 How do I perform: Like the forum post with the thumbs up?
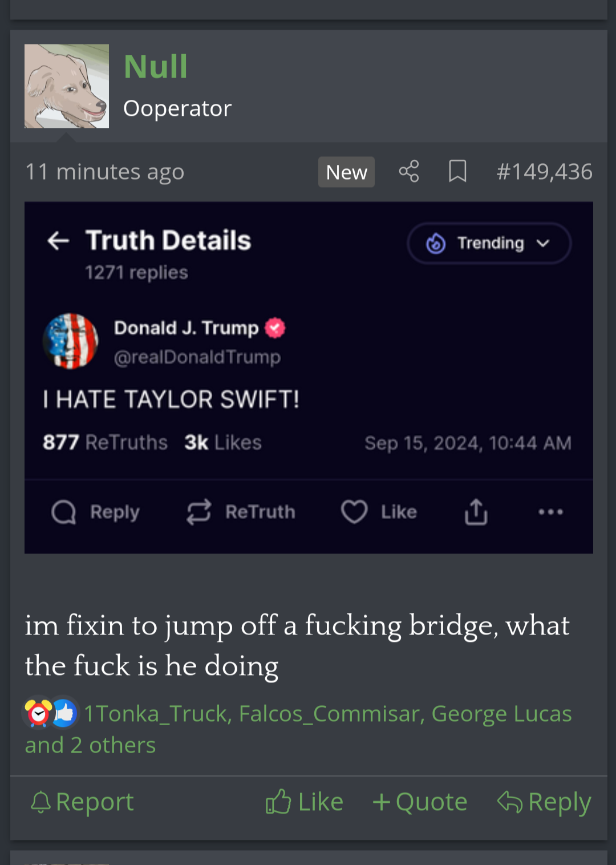(x=305, y=802)
